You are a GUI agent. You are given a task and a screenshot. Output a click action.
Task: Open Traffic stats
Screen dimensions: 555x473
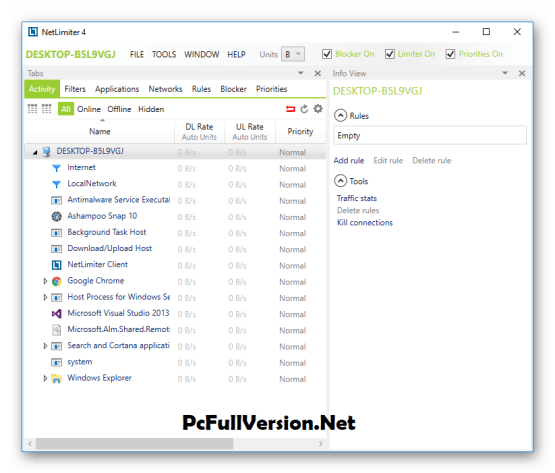click(357, 198)
